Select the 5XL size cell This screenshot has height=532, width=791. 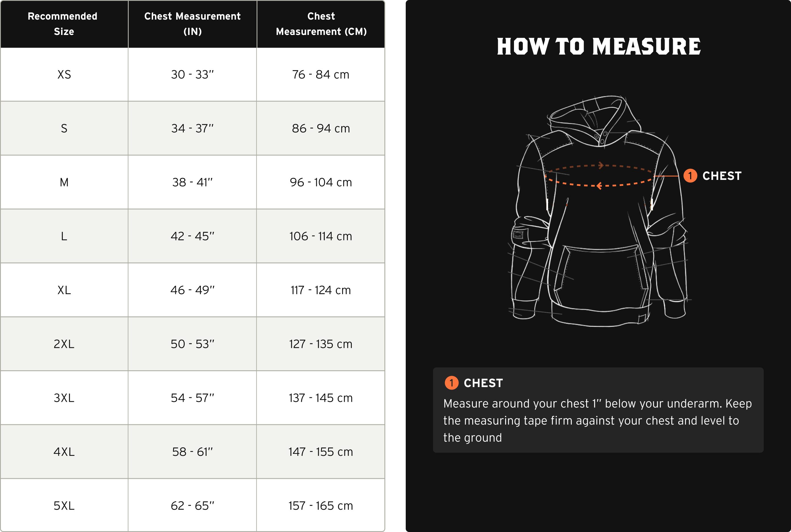click(x=64, y=506)
